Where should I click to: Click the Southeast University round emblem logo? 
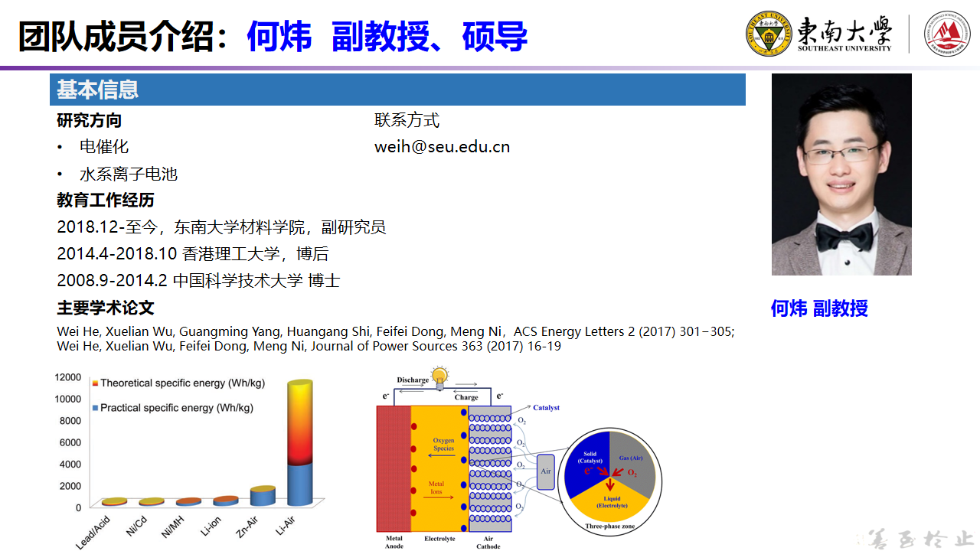tap(769, 34)
